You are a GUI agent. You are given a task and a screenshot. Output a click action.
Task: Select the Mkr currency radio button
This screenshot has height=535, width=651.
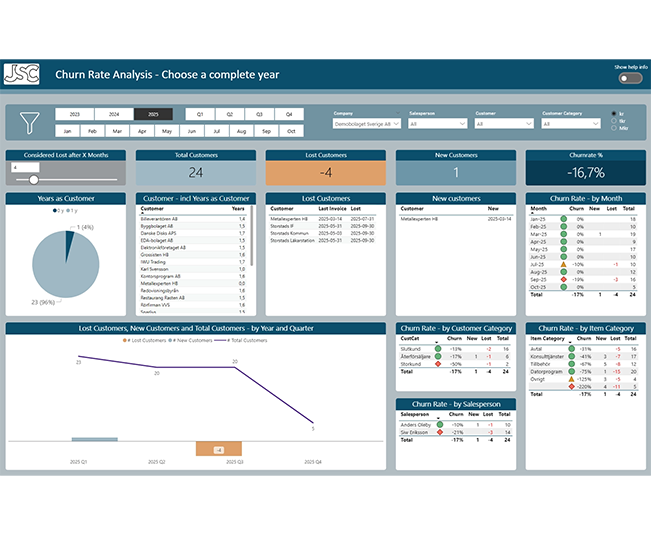click(x=614, y=128)
